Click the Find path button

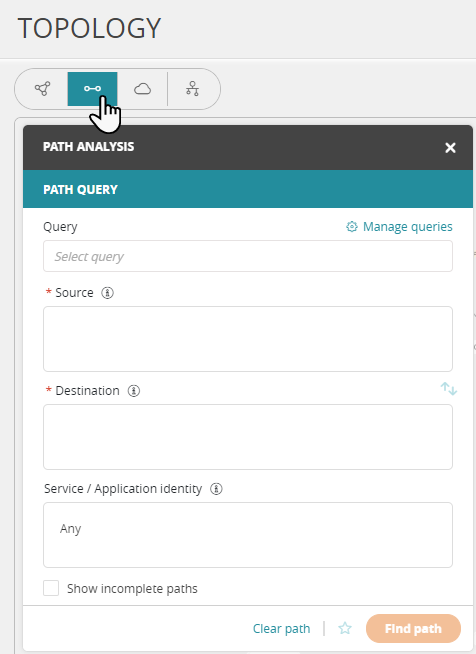413,629
